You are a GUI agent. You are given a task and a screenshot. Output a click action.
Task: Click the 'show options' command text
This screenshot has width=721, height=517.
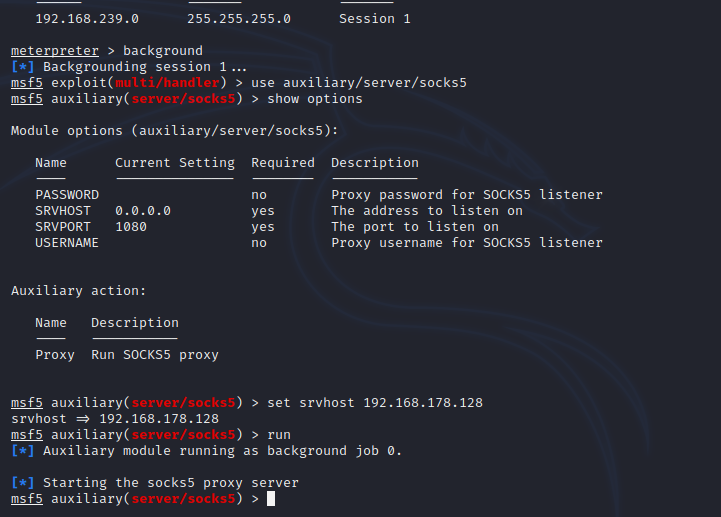coord(315,99)
